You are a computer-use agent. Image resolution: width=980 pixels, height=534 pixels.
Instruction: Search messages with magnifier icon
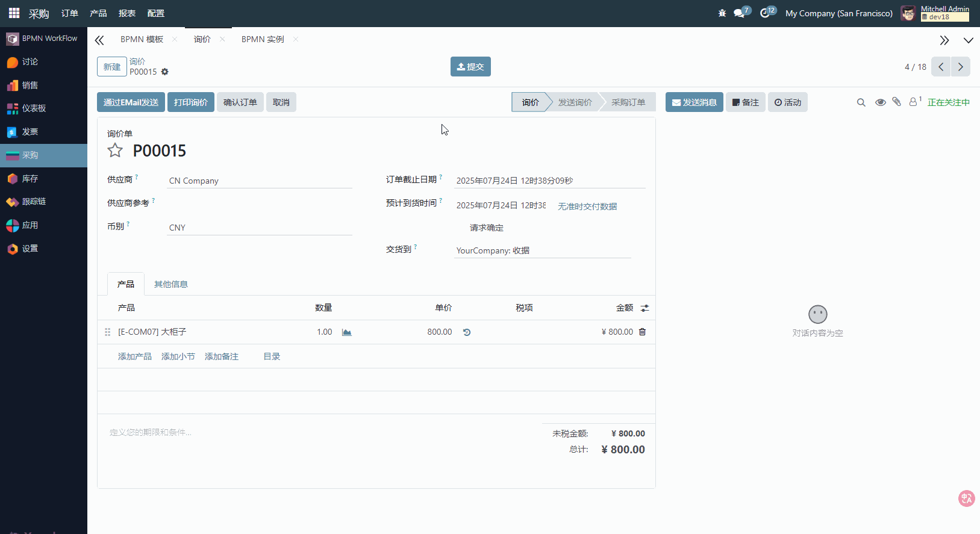tap(861, 102)
